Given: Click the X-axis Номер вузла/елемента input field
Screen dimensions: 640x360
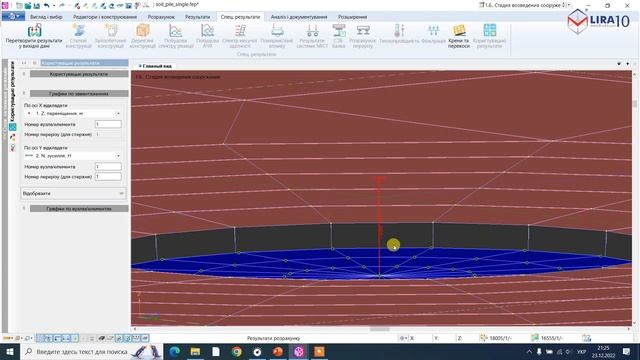Looking at the screenshot, I should pos(108,124).
